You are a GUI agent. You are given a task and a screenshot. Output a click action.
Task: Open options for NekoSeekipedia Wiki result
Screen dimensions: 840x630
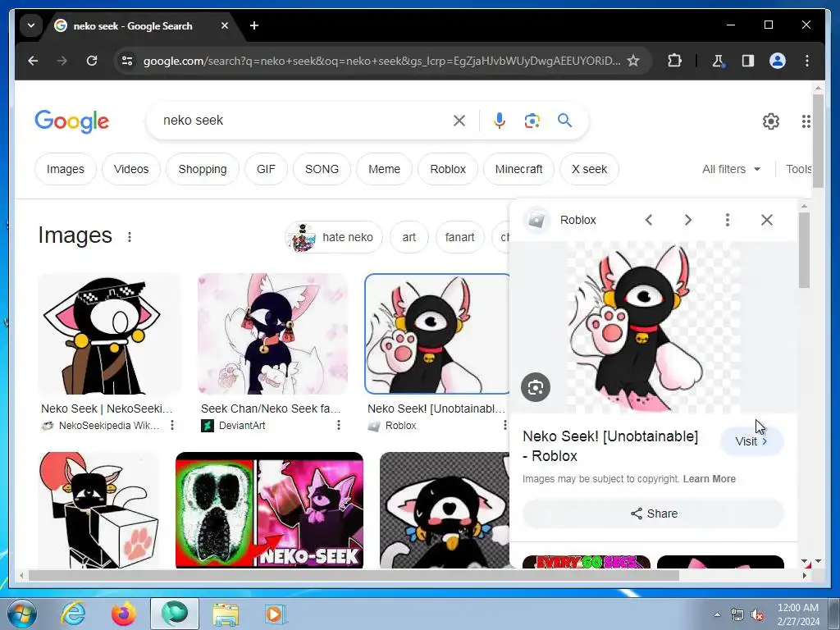[x=172, y=426]
